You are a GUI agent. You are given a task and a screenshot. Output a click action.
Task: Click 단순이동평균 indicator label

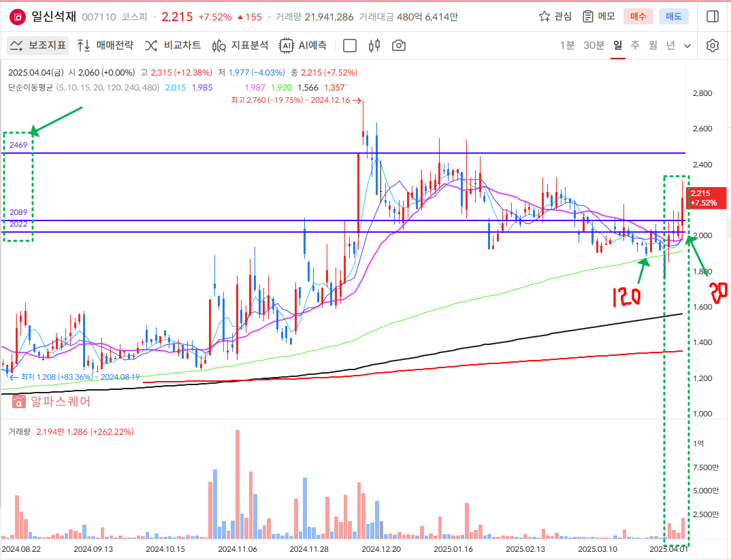point(31,88)
